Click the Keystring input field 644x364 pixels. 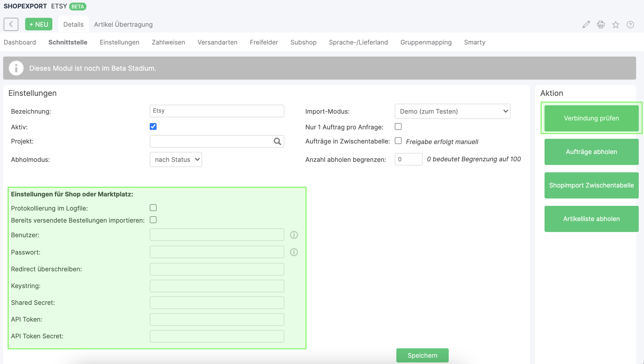tap(217, 286)
